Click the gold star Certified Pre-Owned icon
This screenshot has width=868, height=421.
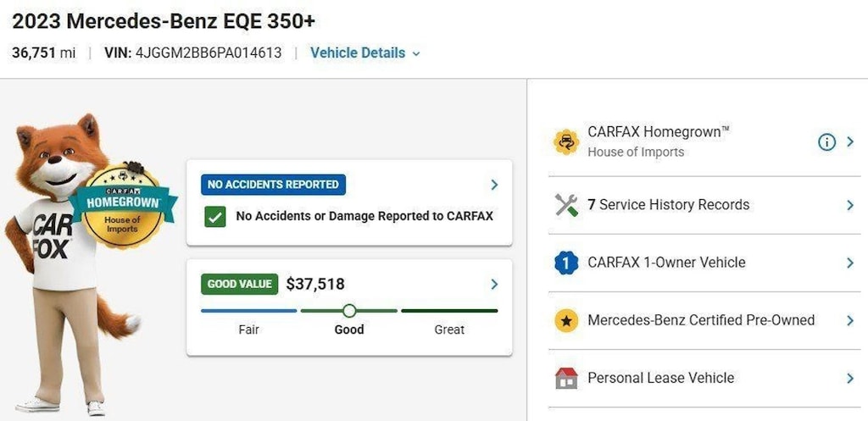click(x=566, y=320)
